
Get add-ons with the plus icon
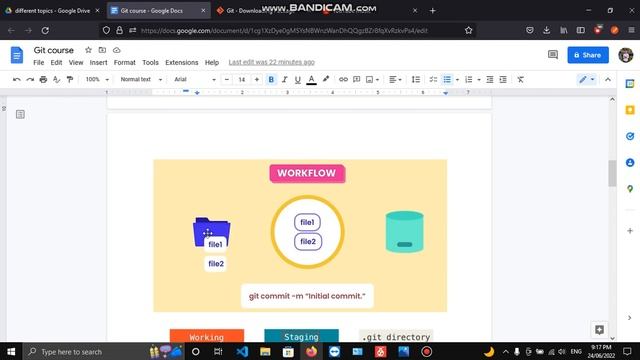(630, 231)
